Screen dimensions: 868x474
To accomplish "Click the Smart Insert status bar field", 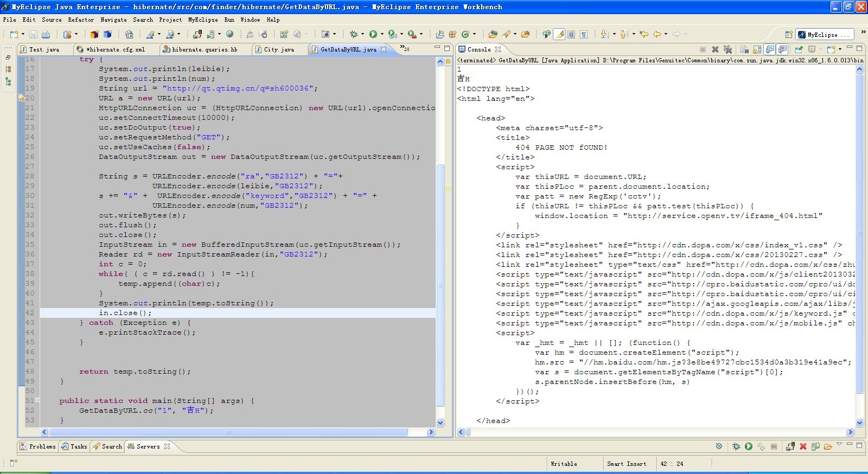I will [x=627, y=464].
